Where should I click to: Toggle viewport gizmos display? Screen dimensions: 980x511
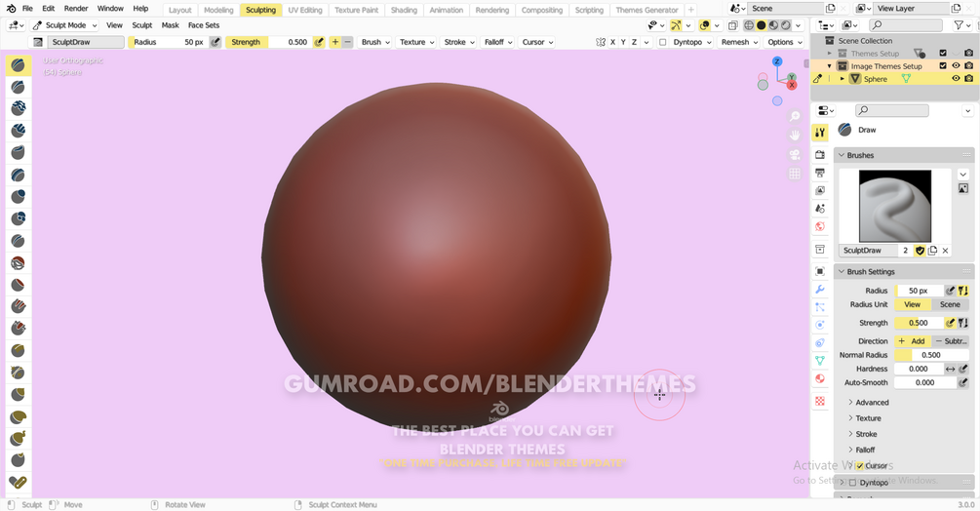coord(676,25)
